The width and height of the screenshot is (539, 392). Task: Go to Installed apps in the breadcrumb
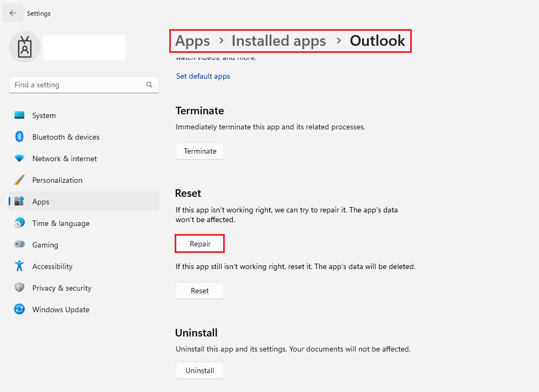[x=279, y=41]
